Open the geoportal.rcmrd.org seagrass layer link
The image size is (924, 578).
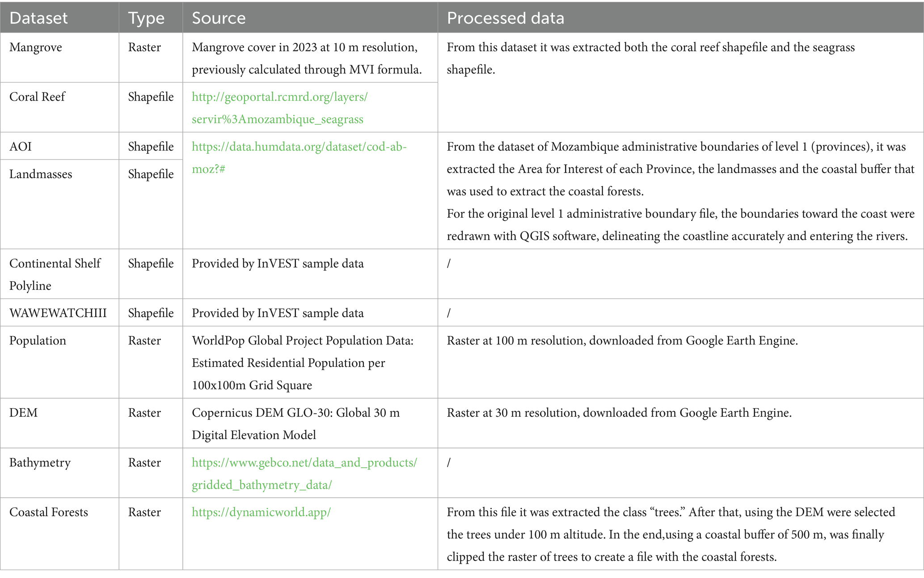[279, 97]
